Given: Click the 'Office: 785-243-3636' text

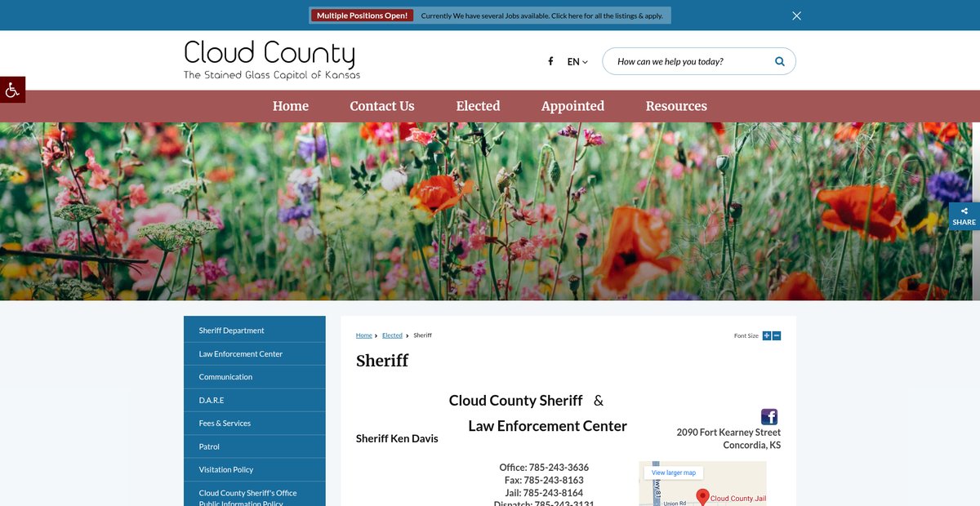Looking at the screenshot, I should [x=544, y=468].
